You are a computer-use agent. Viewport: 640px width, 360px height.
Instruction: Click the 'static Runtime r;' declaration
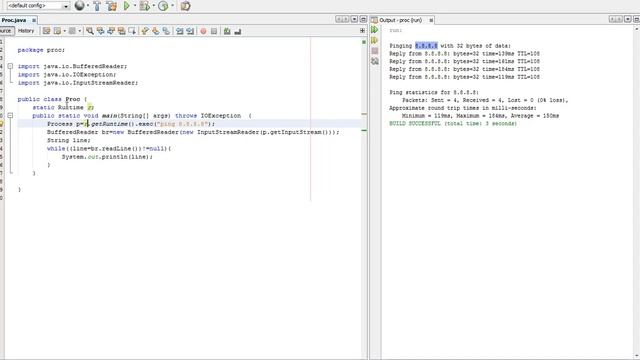pos(63,107)
